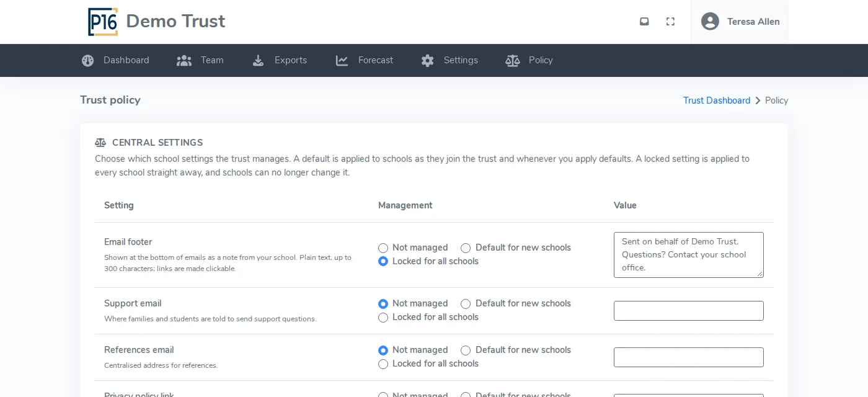Image resolution: width=868 pixels, height=397 pixels.
Task: Click the CENTRAL SETTINGS heading
Action: point(157,143)
